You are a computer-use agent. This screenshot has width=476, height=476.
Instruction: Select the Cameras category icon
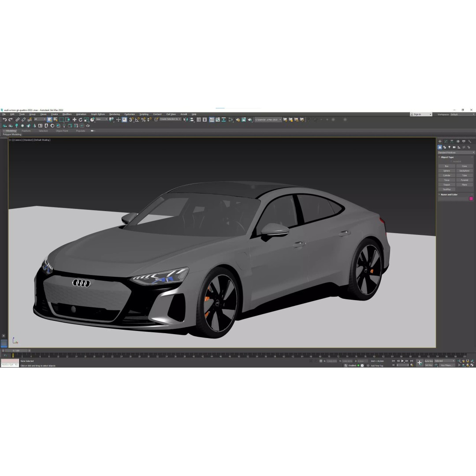point(454,147)
